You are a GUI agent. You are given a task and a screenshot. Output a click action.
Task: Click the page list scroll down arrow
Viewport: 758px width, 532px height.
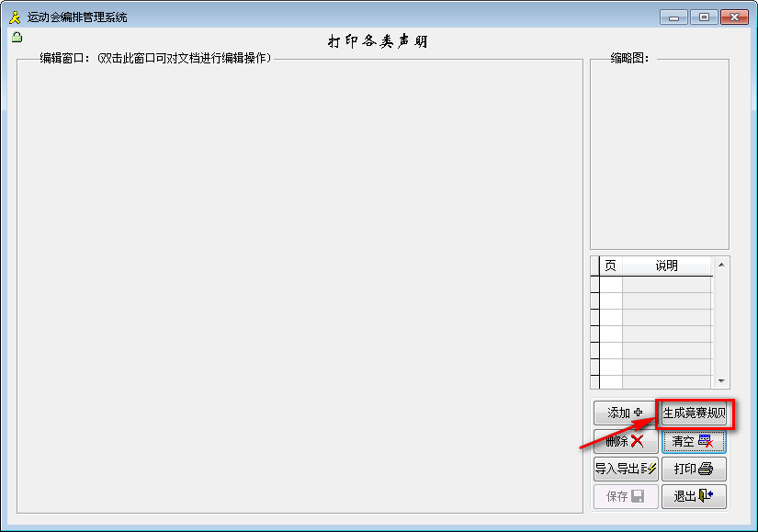[x=721, y=380]
